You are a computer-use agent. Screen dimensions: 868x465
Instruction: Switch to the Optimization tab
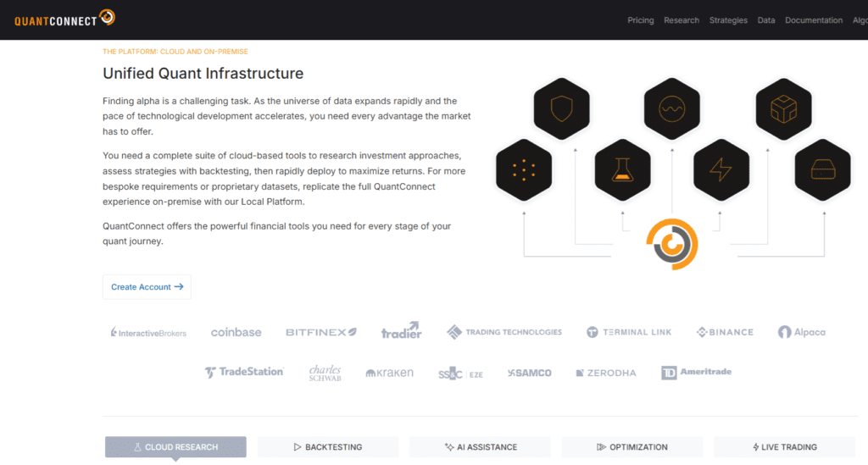[x=632, y=446]
